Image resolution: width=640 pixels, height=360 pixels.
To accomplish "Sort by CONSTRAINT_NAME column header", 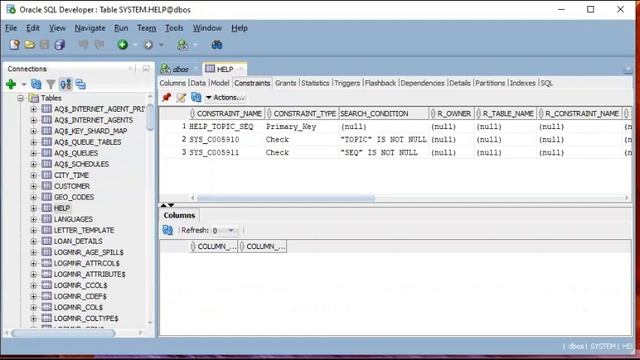I will click(226, 113).
